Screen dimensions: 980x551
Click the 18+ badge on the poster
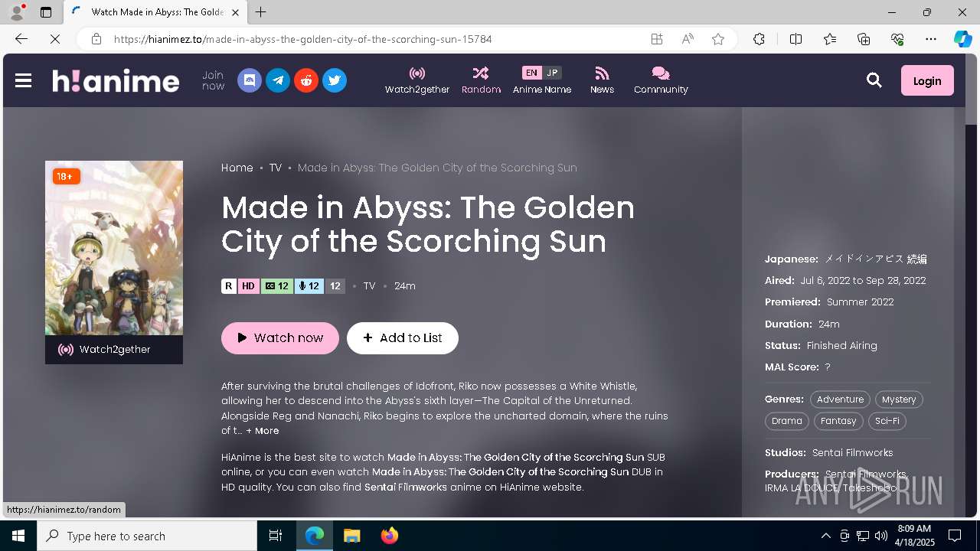coord(66,177)
